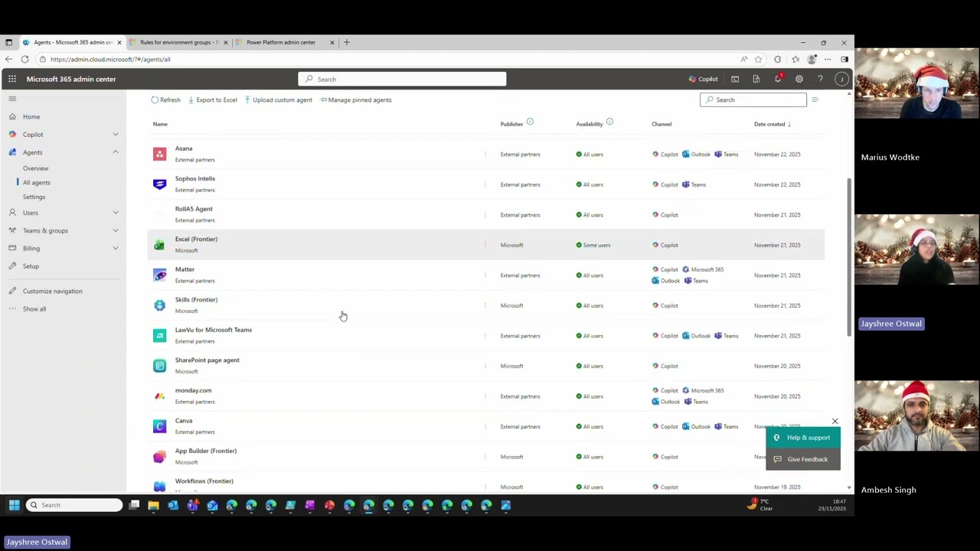The width and height of the screenshot is (980, 551).
Task: Click the Sophos Intelix agent icon
Action: (x=159, y=184)
